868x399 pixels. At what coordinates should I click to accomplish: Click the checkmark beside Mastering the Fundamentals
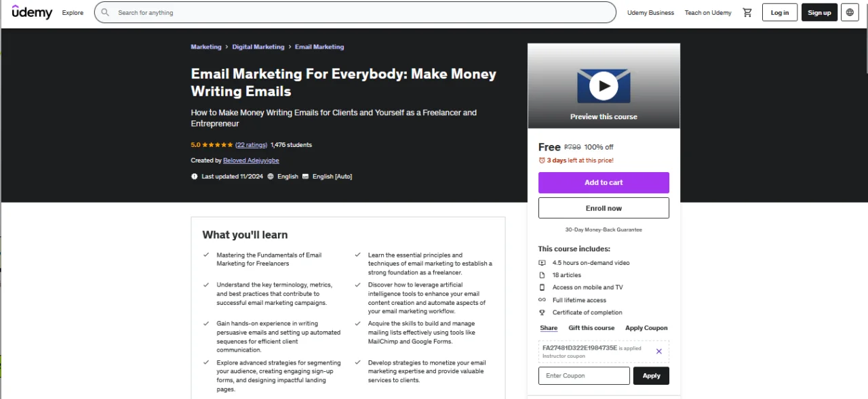[206, 255]
